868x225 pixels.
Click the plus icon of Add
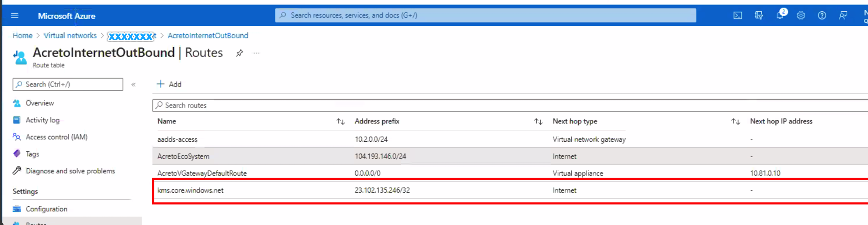(160, 84)
